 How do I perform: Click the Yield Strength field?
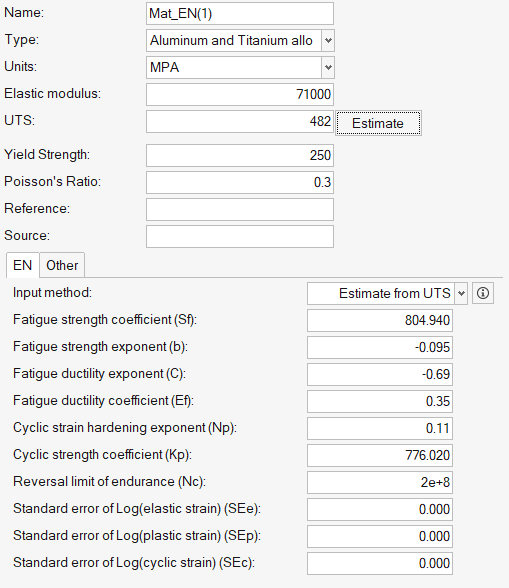tap(240, 155)
